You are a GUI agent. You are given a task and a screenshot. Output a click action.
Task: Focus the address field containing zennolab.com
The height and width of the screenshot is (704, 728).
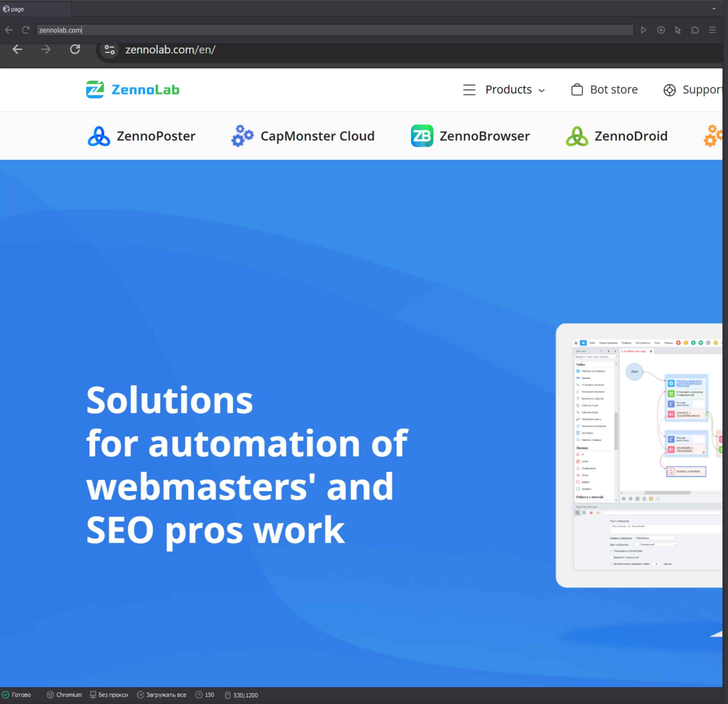[335, 30]
